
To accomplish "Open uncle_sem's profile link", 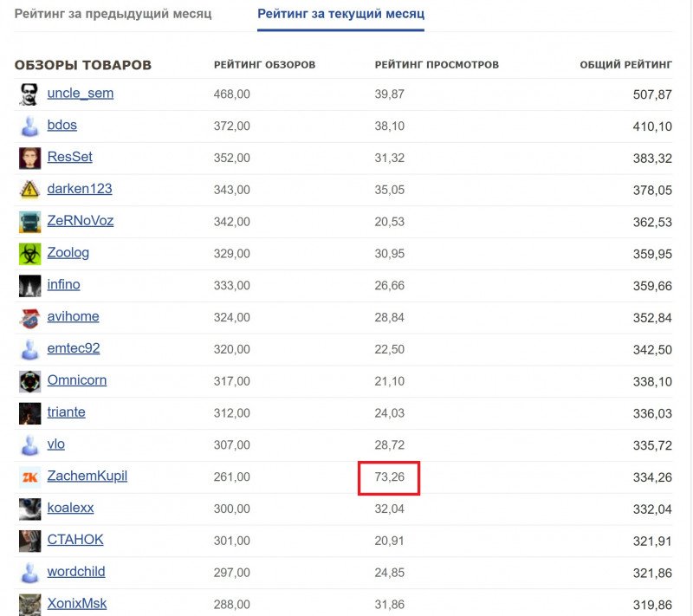I will point(81,94).
